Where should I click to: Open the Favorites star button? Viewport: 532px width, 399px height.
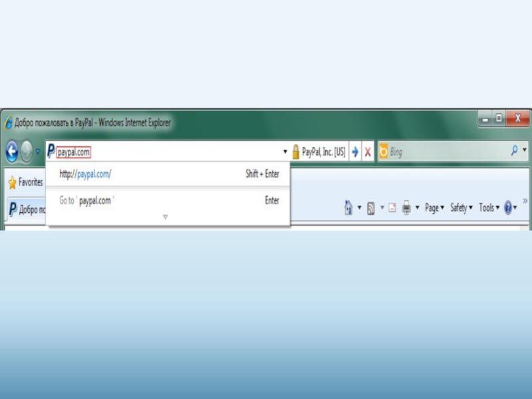25,182
